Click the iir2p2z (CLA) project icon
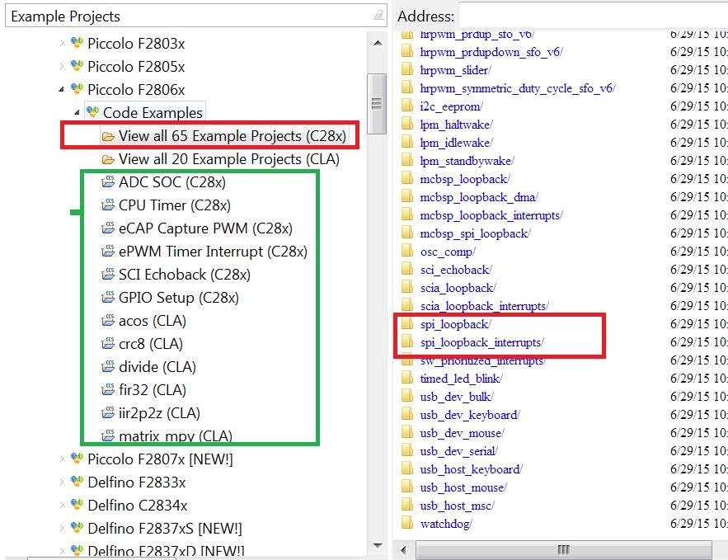The image size is (728, 560). click(108, 413)
